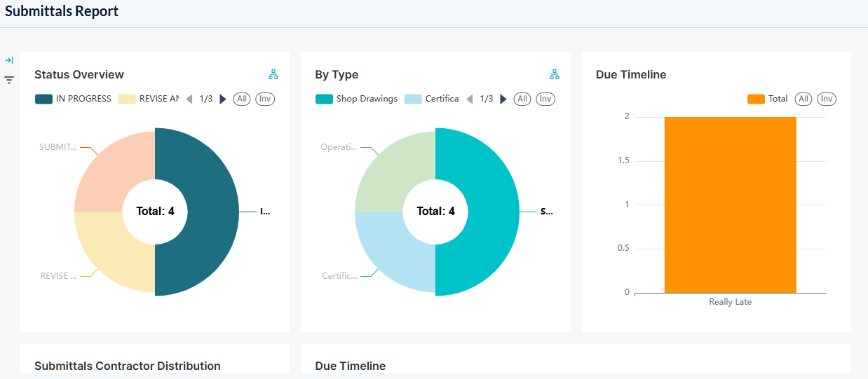The image size is (868, 379).
Task: Click All button in Due Timeline legend
Action: (x=803, y=99)
